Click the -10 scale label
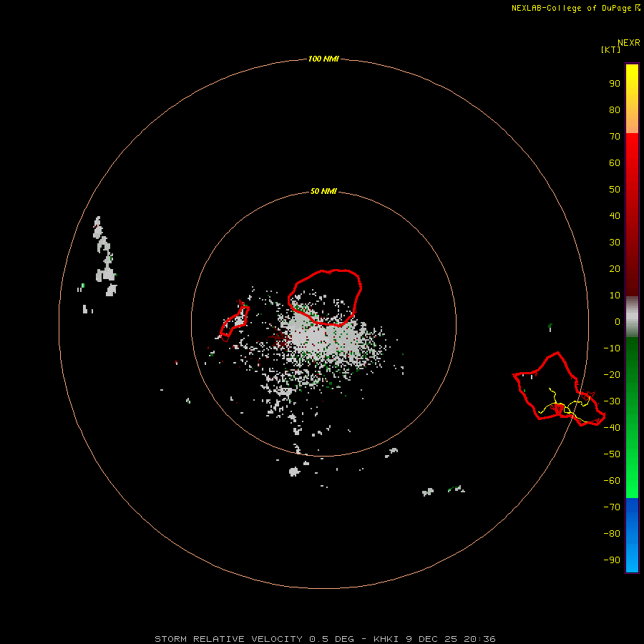 [612, 348]
